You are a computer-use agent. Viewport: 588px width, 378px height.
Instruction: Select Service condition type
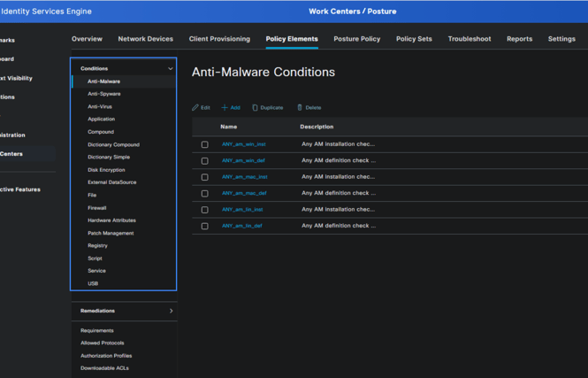pyautogui.click(x=96, y=271)
